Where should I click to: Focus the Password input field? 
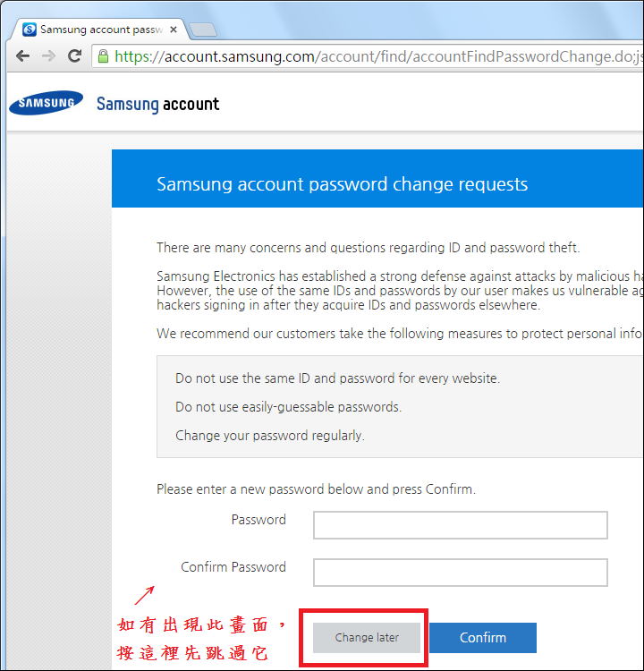coord(461,525)
